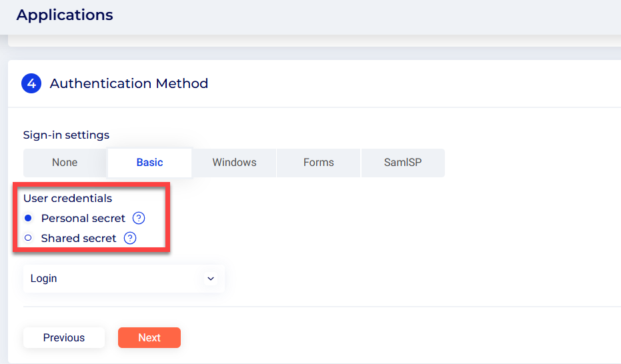The image size is (621, 364).
Task: Click the Previous button
Action: [64, 337]
